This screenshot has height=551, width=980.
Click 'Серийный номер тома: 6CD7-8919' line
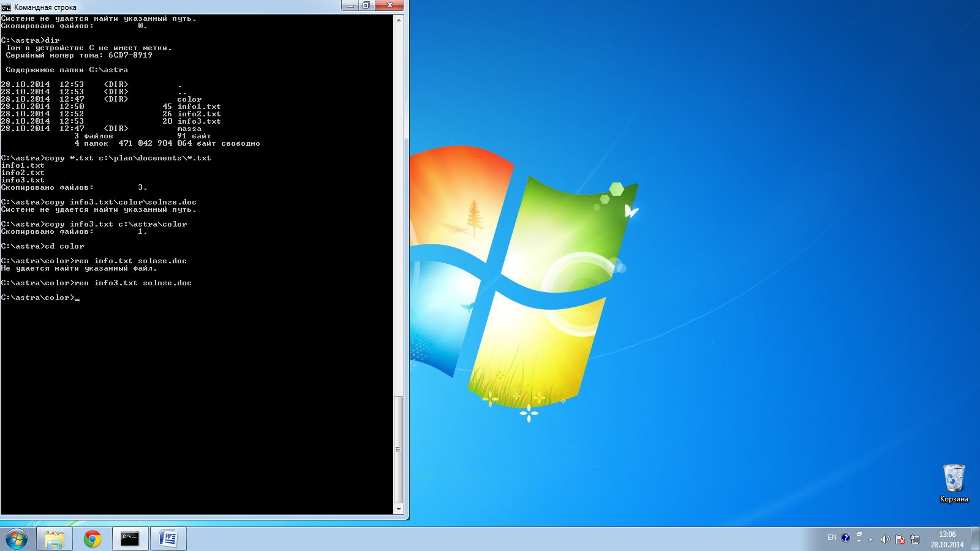pyautogui.click(x=79, y=55)
